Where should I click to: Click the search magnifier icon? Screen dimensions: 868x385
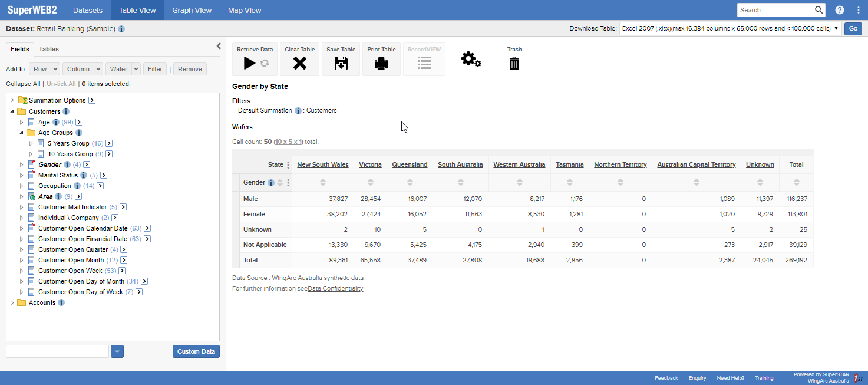(819, 9)
